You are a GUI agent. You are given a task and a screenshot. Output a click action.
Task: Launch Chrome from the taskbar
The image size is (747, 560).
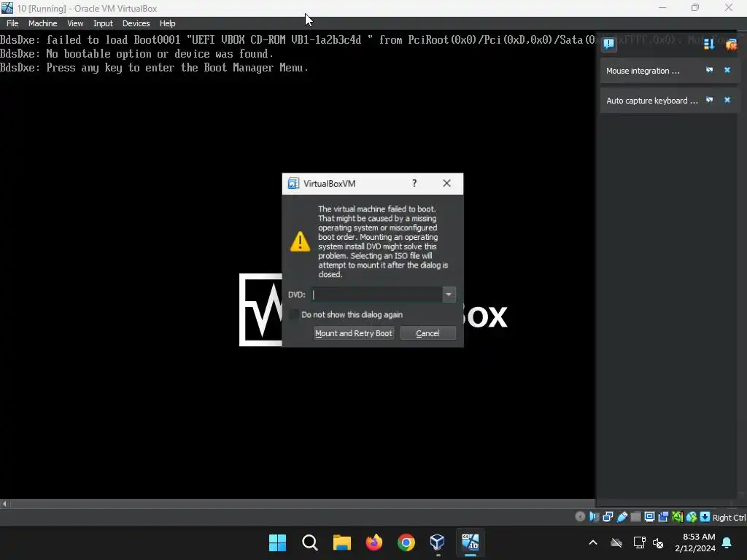click(406, 542)
